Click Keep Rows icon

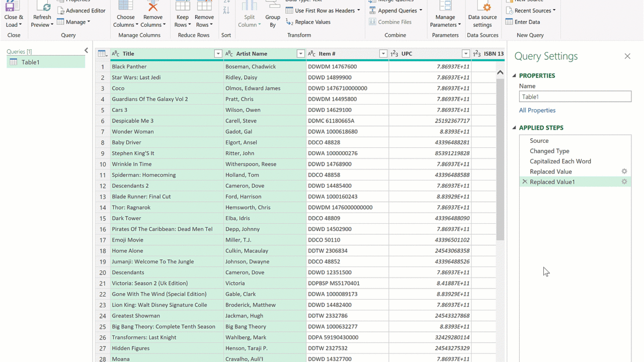pyautogui.click(x=182, y=7)
